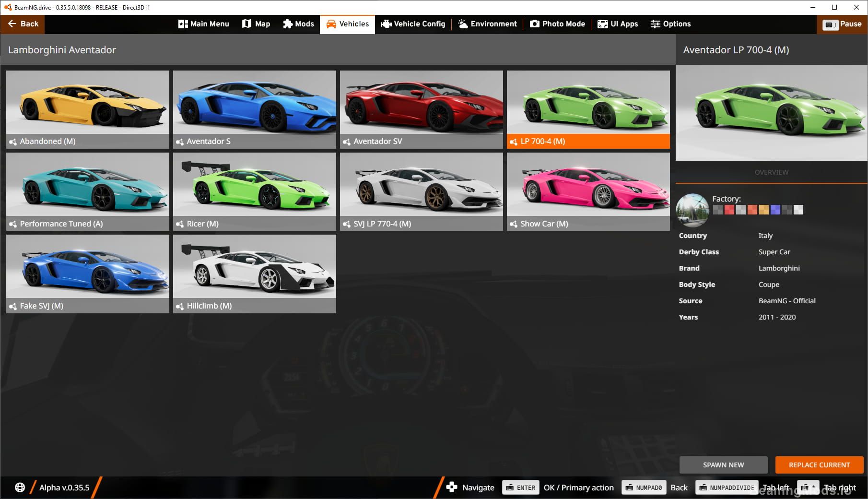The height and width of the screenshot is (499, 868).
Task: Click the UI Apps layout icon
Action: (x=603, y=24)
